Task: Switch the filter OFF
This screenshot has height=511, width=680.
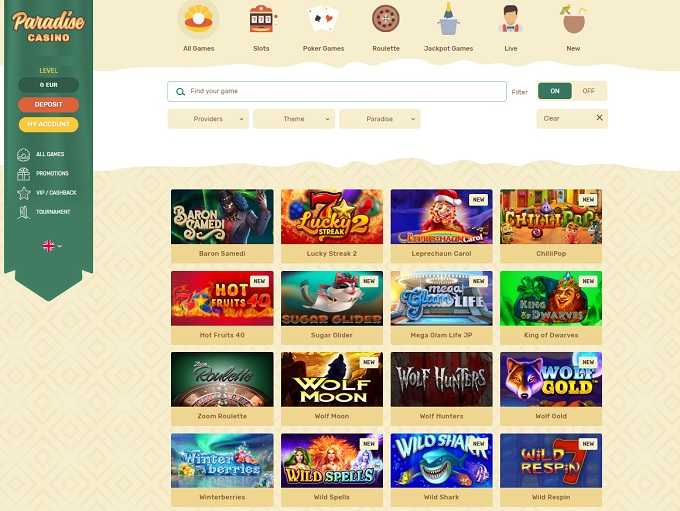Action: [x=588, y=91]
